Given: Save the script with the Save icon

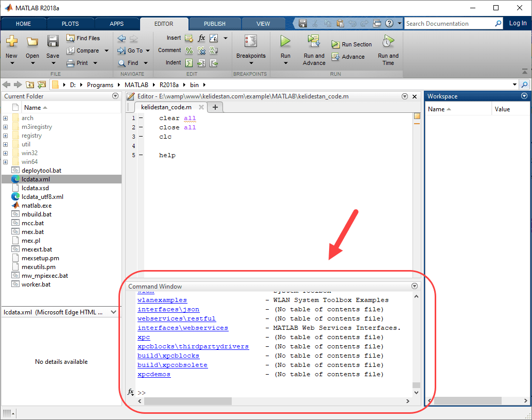Looking at the screenshot, I should point(53,41).
